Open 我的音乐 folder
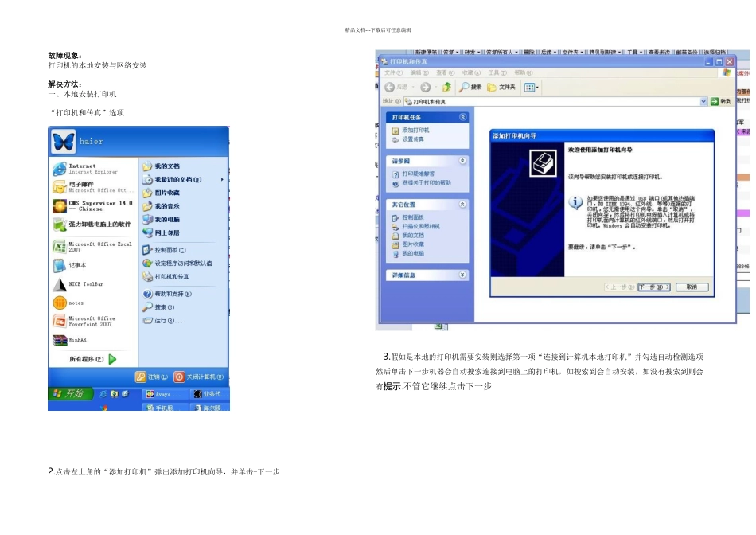 (x=162, y=206)
